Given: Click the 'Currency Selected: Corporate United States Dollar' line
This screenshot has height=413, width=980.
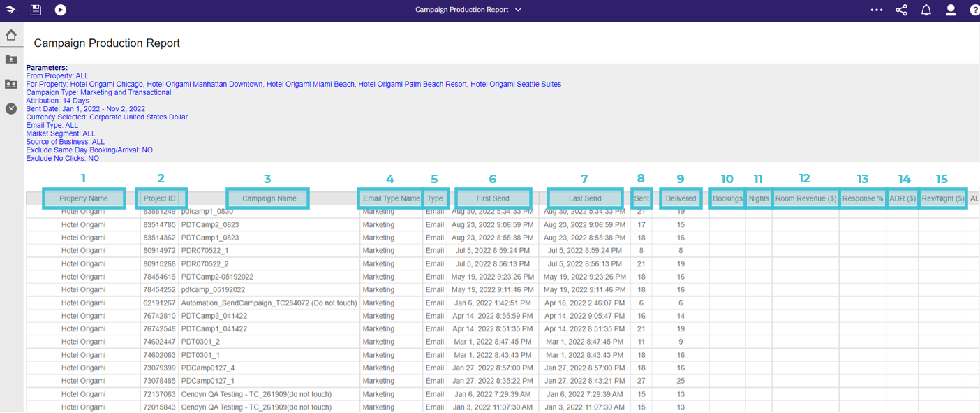Looking at the screenshot, I should coord(107,117).
